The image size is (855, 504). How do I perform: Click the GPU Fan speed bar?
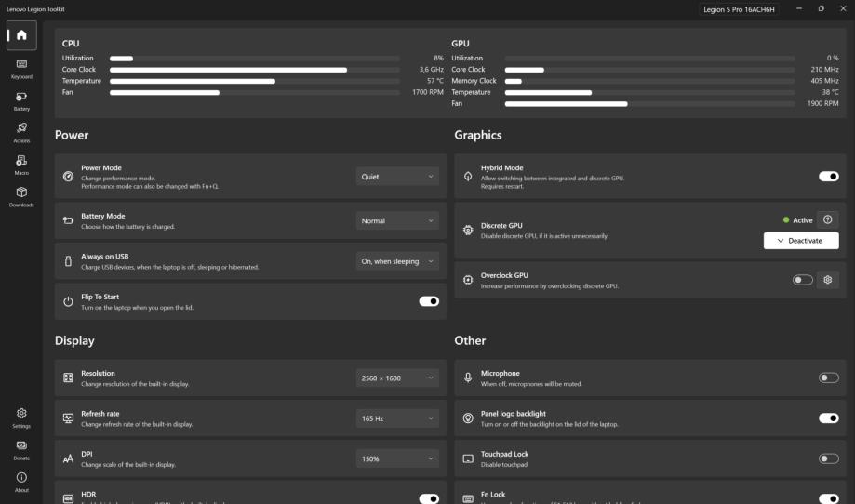pyautogui.click(x=649, y=103)
